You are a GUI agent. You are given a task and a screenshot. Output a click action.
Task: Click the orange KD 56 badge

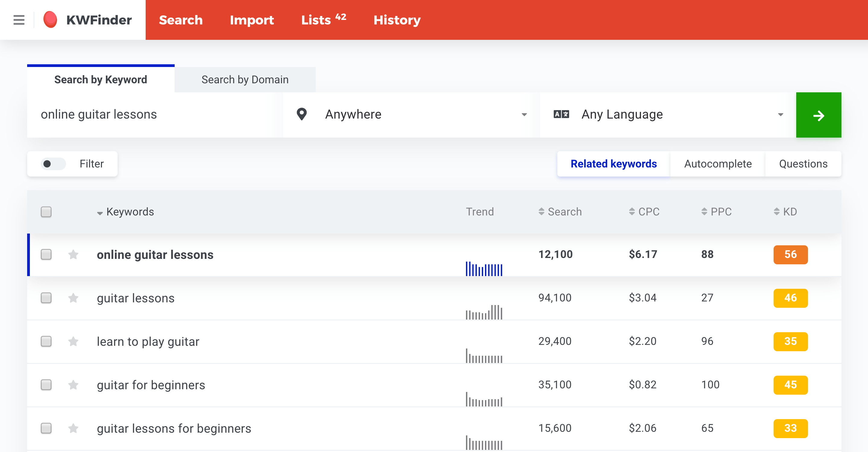point(790,254)
